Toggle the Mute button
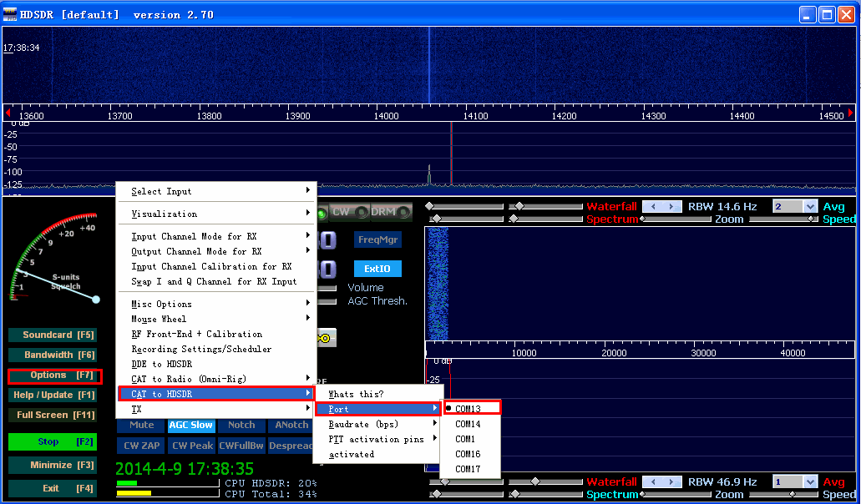Viewport: 861px width, 504px height. tap(141, 425)
